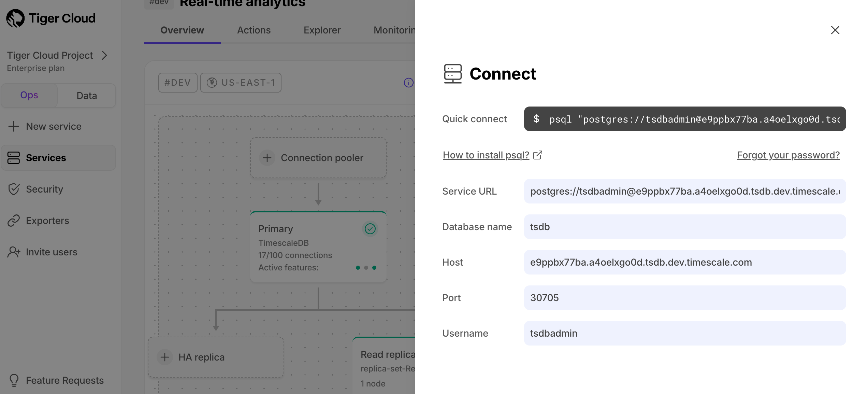This screenshot has width=868, height=394.
Task: Add an HA replica via the plus control
Action: coord(165,357)
